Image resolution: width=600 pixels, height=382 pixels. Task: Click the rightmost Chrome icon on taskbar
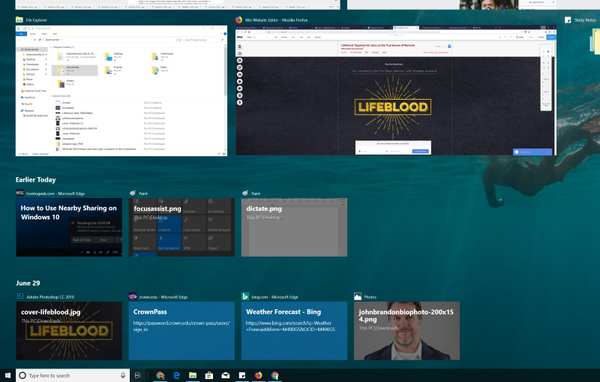pyautogui.click(x=275, y=375)
